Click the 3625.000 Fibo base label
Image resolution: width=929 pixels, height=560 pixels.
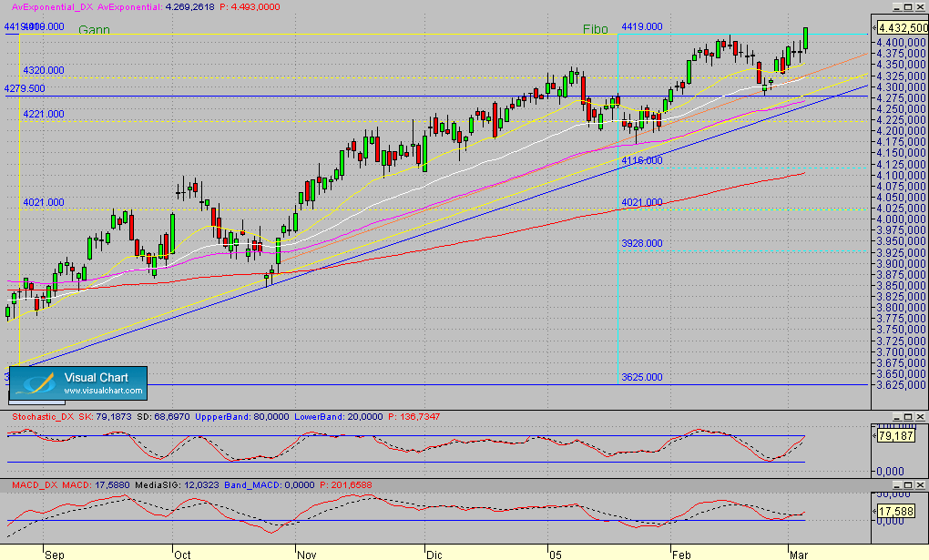(642, 377)
